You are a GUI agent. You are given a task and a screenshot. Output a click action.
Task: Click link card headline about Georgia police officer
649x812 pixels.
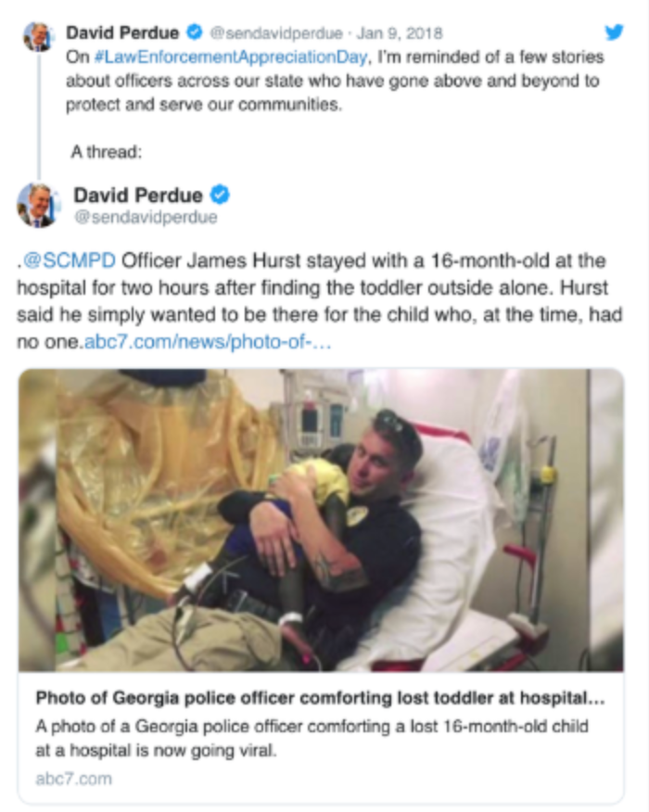click(320, 698)
